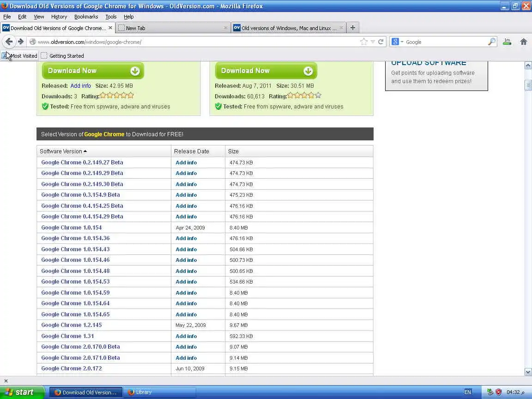Click EN language indicator in taskbar
The width and height of the screenshot is (532, 399).
coord(467,392)
